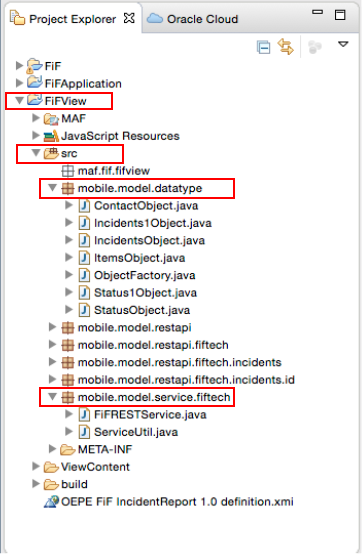Select FiFRESTService.java file name
The width and height of the screenshot is (362, 554).
click(x=150, y=414)
